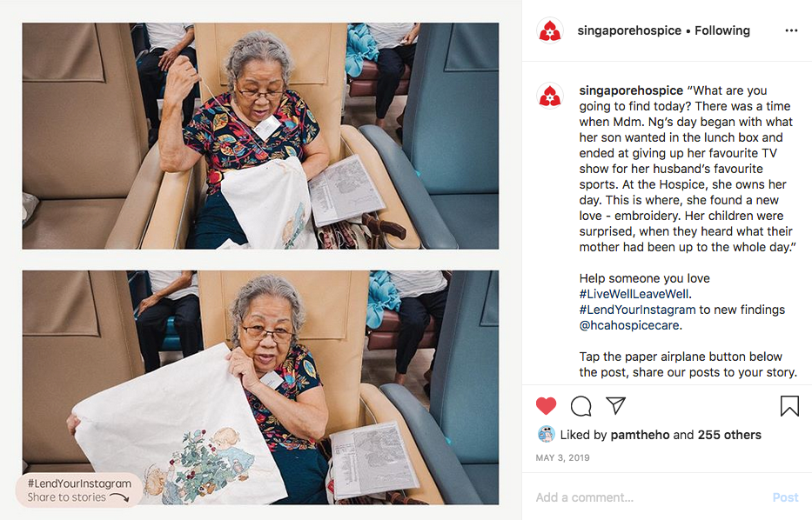Open the #LiveWellLeaveWell hashtag
The width and height of the screenshot is (812, 520).
pyautogui.click(x=634, y=294)
